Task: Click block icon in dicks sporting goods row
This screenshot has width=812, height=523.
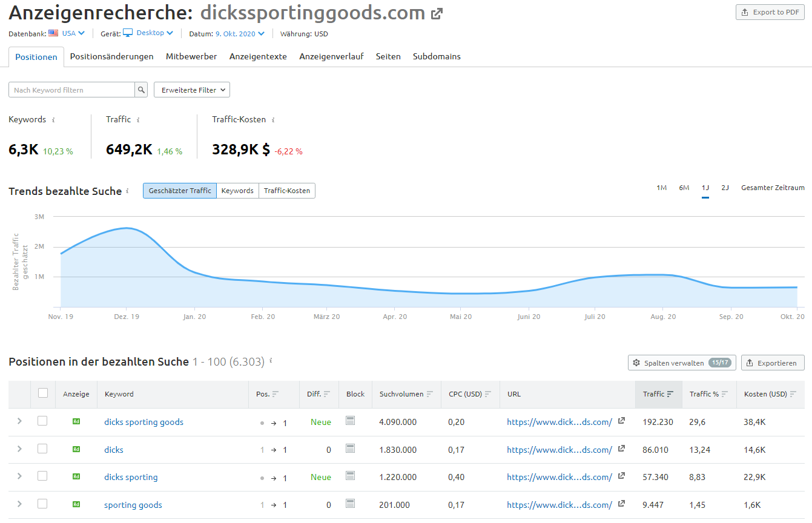Action: [x=350, y=421]
